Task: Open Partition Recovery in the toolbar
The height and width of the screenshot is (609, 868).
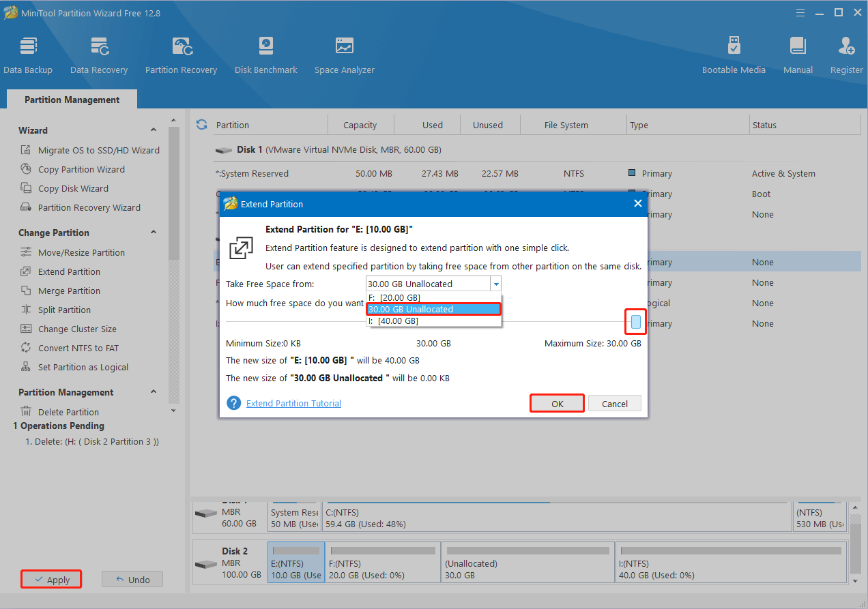Action: pos(181,56)
